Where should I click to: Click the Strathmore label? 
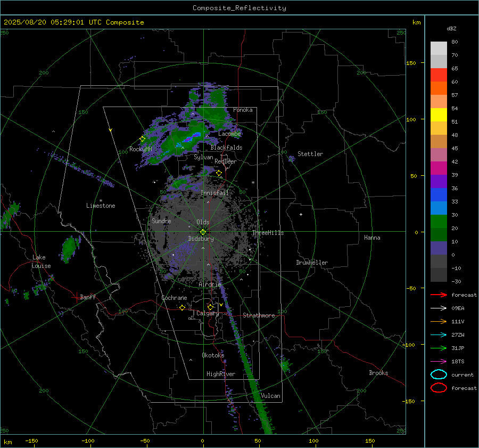click(x=259, y=315)
